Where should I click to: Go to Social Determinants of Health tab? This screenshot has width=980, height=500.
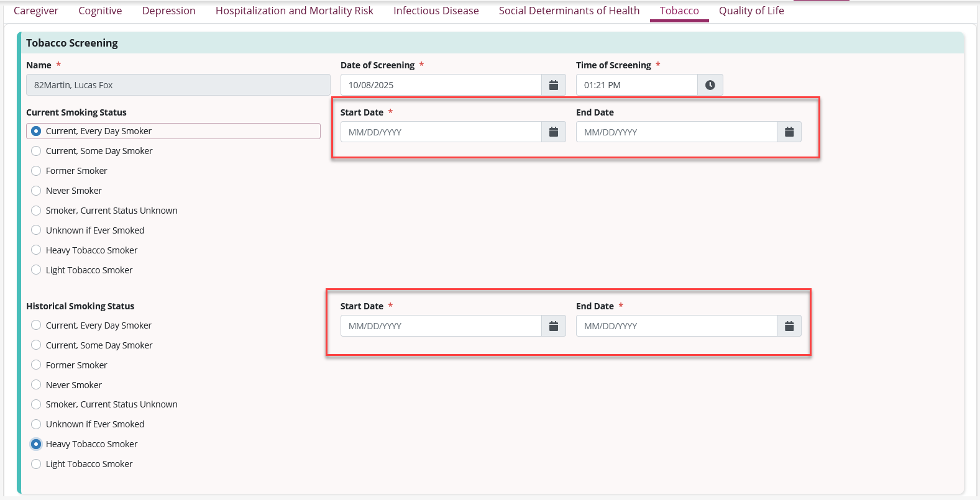click(x=569, y=11)
